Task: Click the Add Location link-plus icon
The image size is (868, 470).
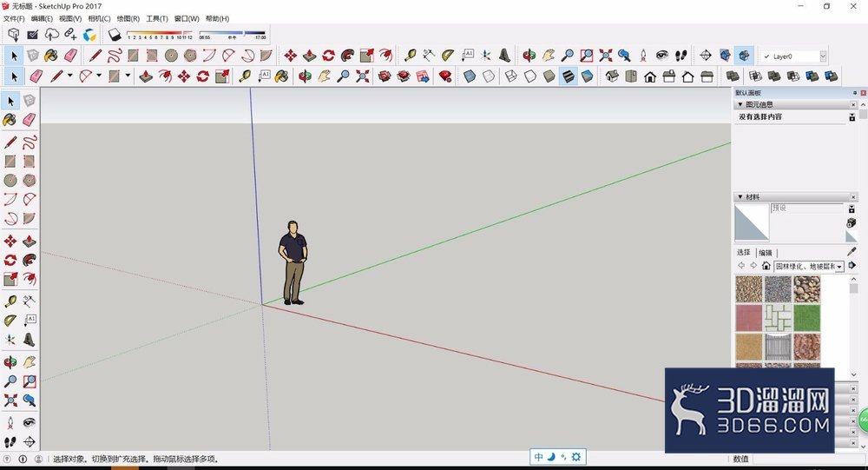Action: tap(70, 35)
